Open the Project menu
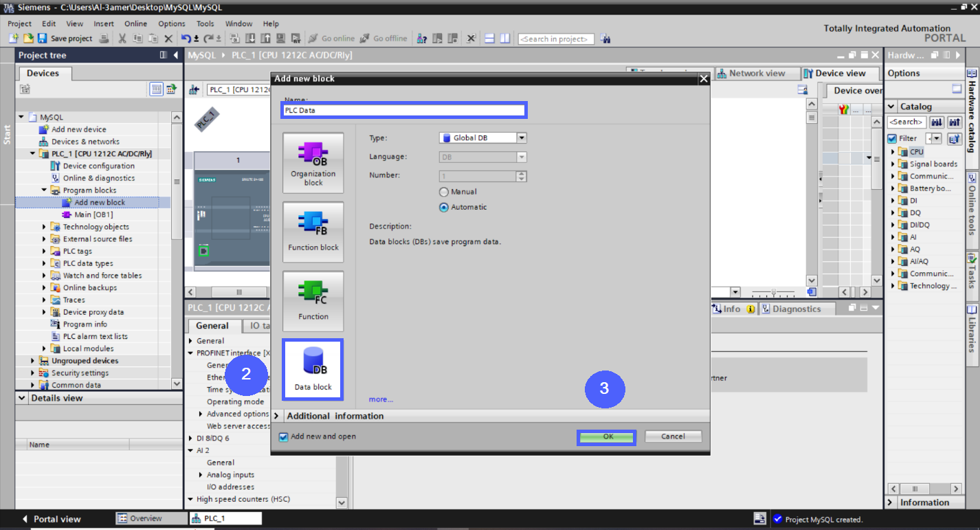980x530 pixels. [19, 23]
